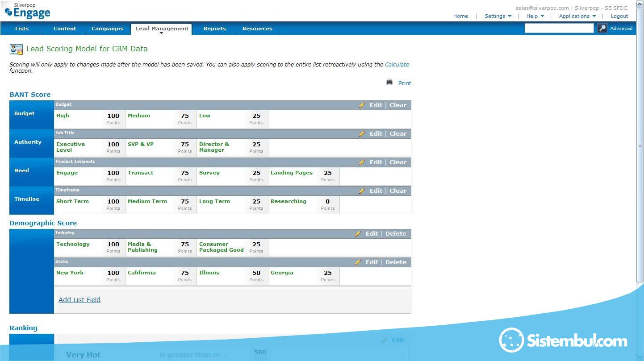Switch to the Campaigns tab
This screenshot has width=644, height=361.
(107, 29)
